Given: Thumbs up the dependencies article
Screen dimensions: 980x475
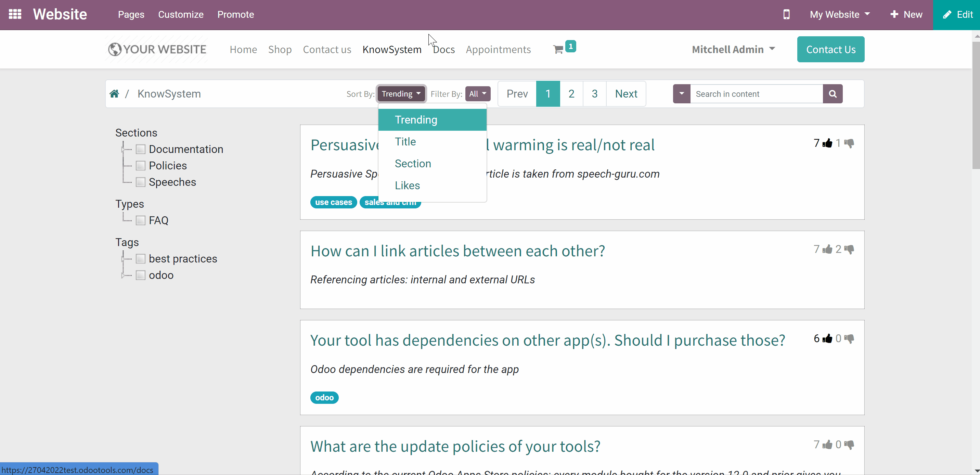Looking at the screenshot, I should coord(827,338).
